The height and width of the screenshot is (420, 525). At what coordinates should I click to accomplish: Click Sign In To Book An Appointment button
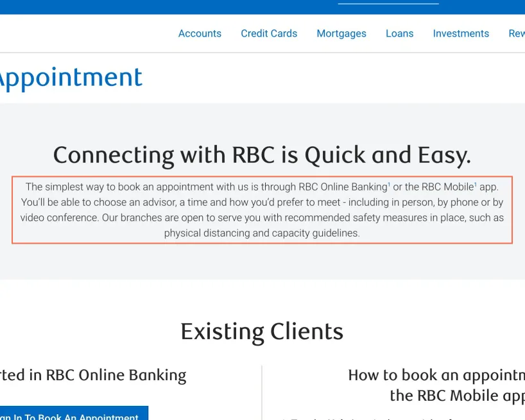(x=74, y=414)
